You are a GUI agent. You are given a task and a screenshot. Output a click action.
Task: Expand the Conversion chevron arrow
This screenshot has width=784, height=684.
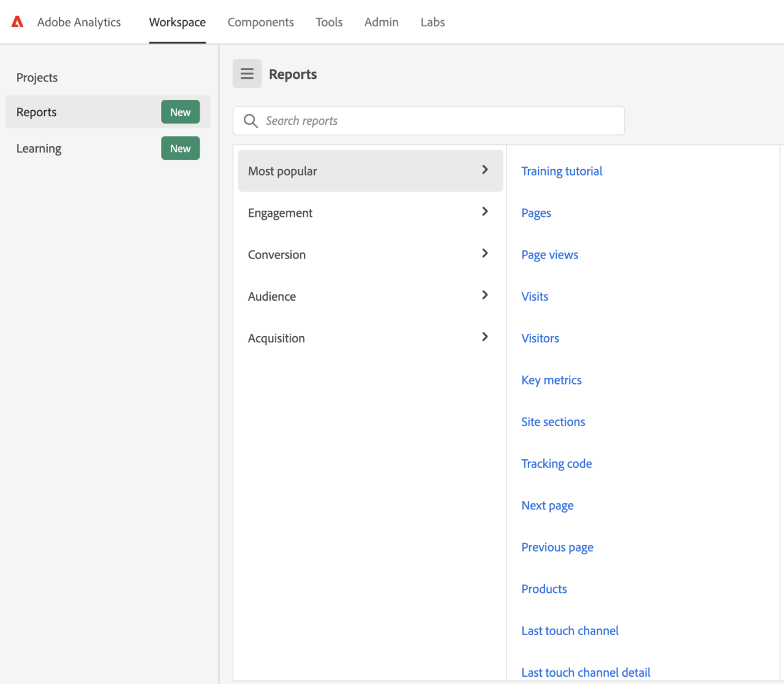(484, 253)
